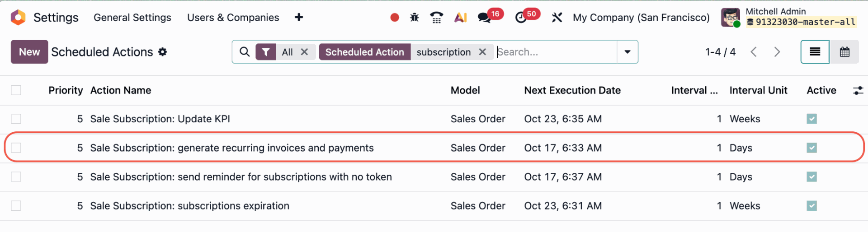Open the Scheduled Actions gear menu
Screen dimensions: 868x232
point(163,52)
